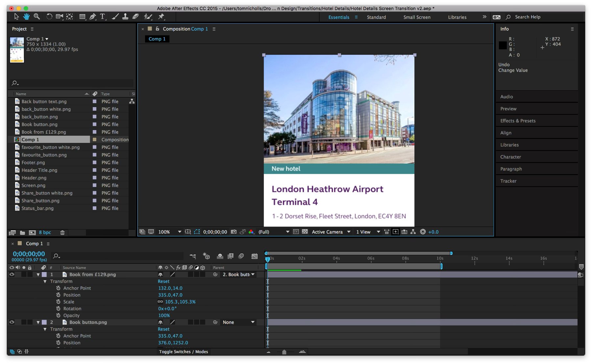Open the resolution (Full) dropdown
592x364 pixels.
click(x=274, y=232)
